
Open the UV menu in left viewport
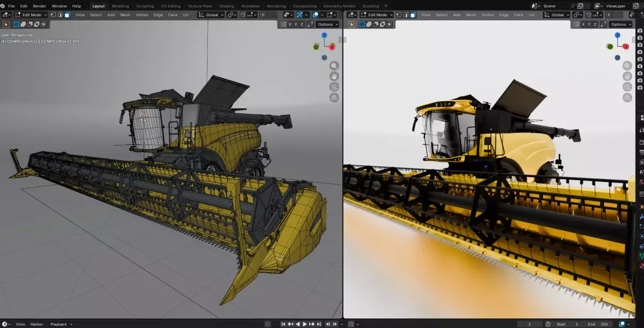(186, 15)
